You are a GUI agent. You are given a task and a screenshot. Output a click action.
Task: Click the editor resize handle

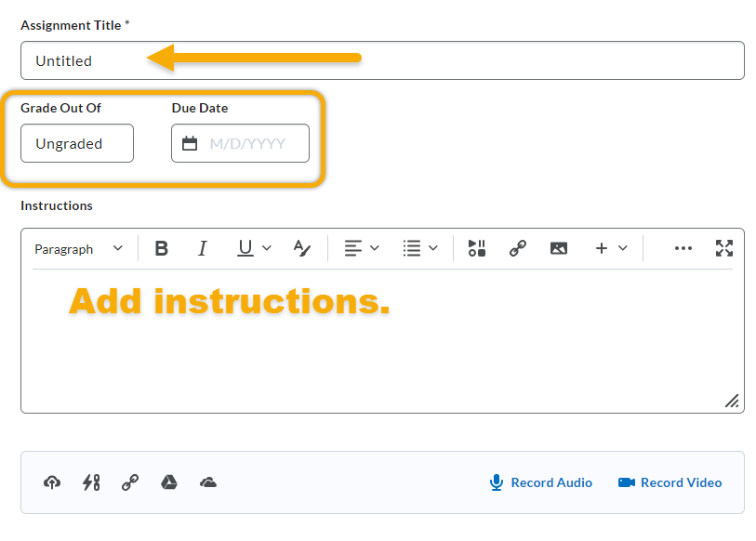coord(732,401)
